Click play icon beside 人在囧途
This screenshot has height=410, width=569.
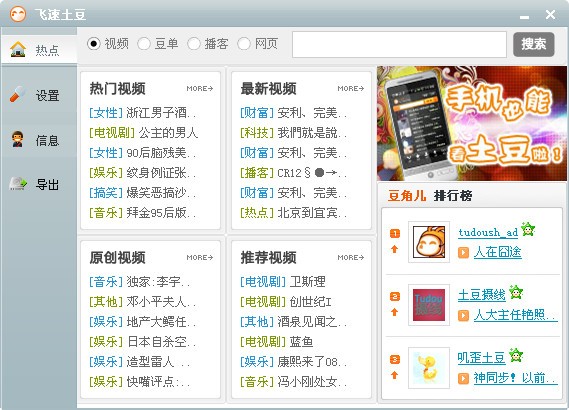pyautogui.click(x=463, y=252)
